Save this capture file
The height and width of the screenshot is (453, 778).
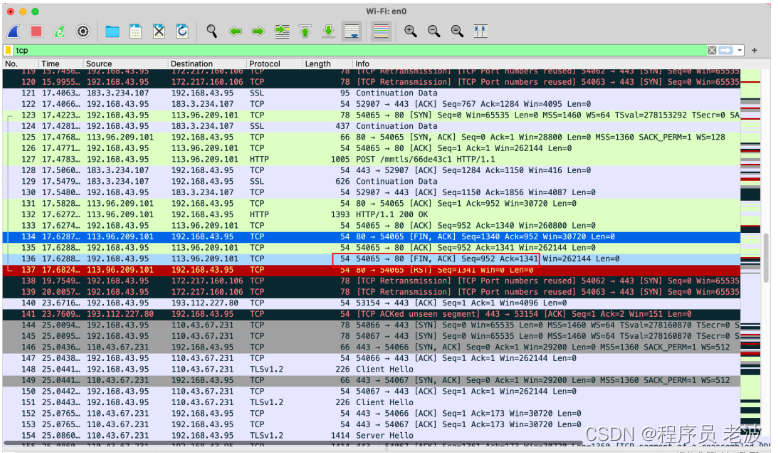135,32
